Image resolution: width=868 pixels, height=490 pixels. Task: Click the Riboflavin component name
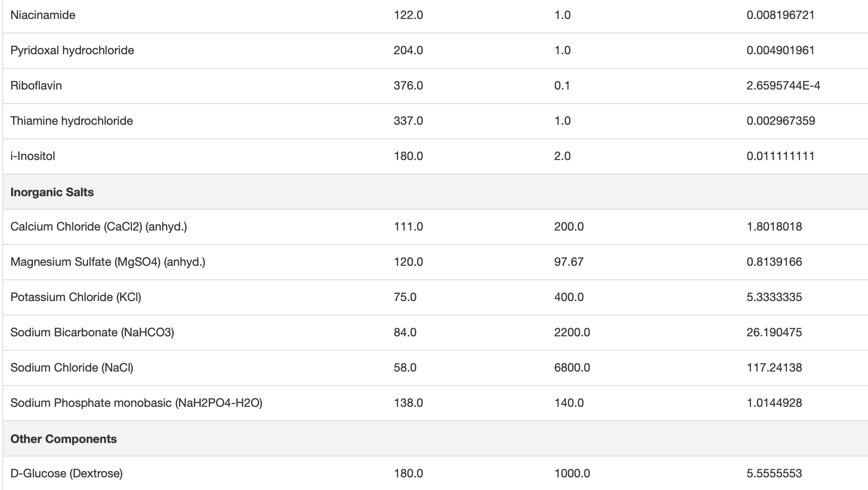pyautogui.click(x=36, y=85)
